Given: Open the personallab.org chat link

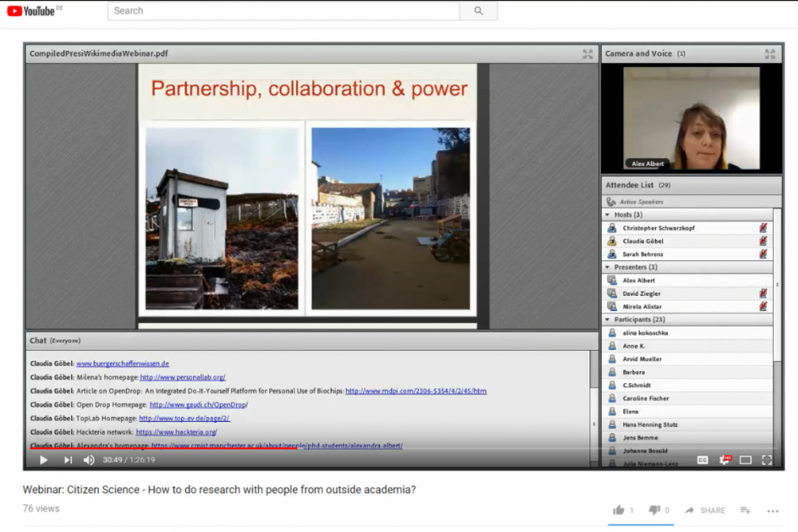Looking at the screenshot, I should [x=183, y=377].
